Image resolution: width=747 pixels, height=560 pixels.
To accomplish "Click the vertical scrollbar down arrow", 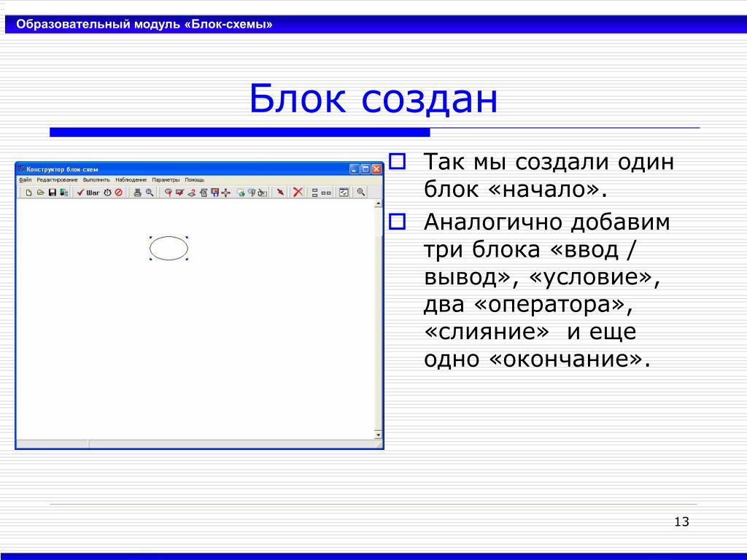I will coord(379,435).
